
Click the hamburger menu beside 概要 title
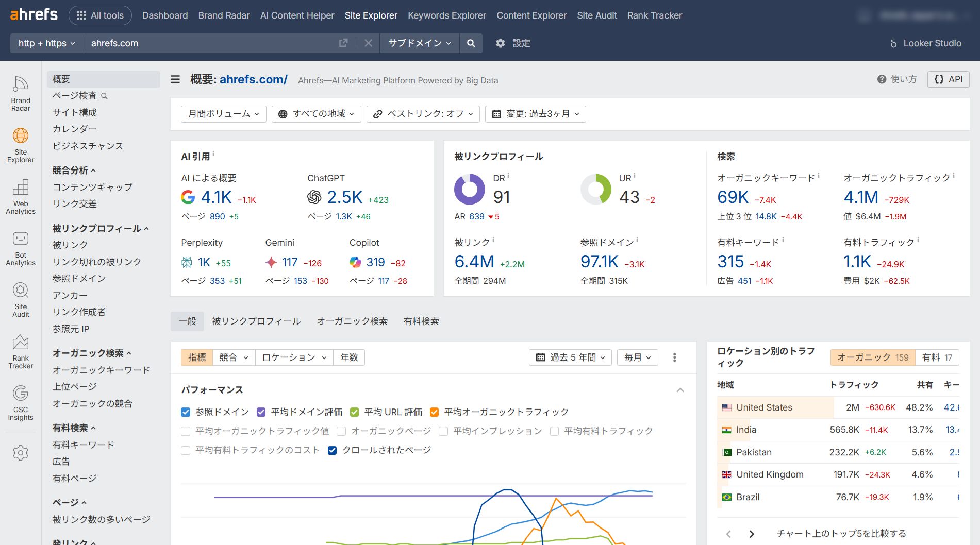(175, 79)
